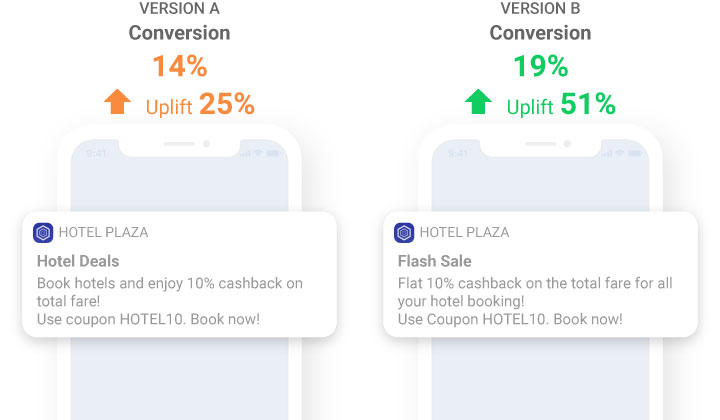Click the green Uplift 51% text
Viewport: 720px width, 420px height.
click(x=561, y=104)
